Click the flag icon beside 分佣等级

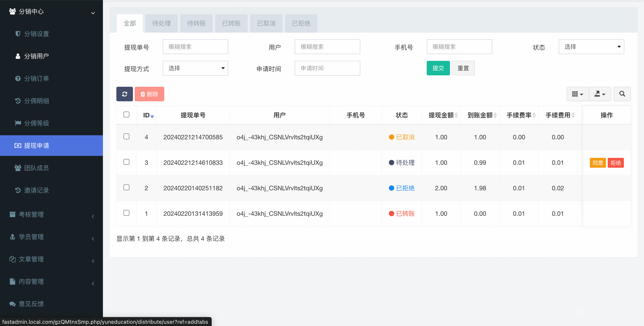[x=18, y=123]
